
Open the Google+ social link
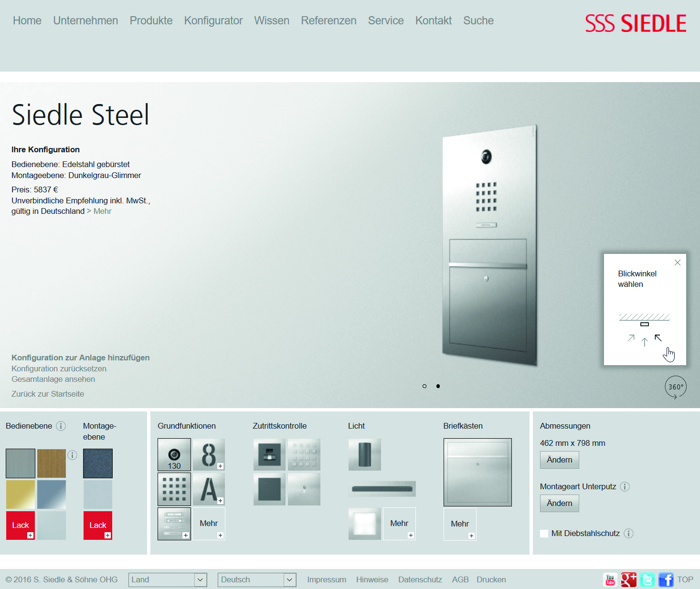628,579
